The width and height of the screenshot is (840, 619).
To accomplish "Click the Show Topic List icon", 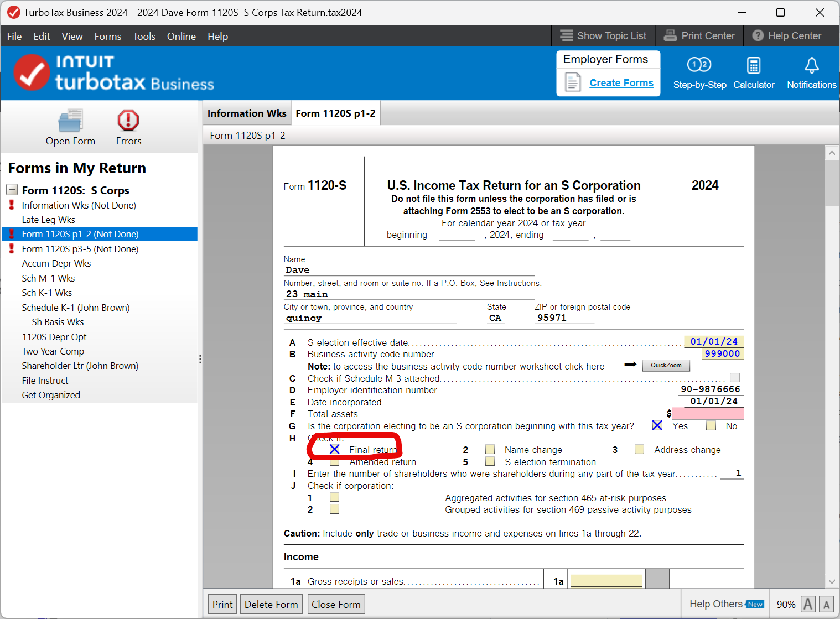I will click(566, 35).
